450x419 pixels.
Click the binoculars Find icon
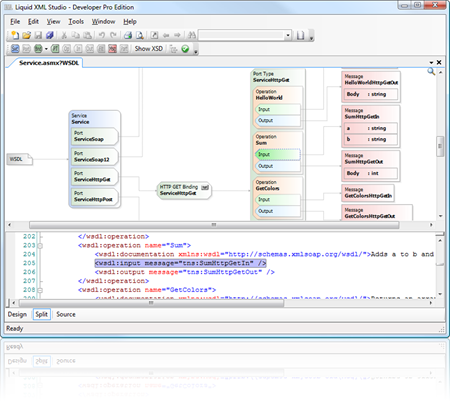pyautogui.click(x=191, y=35)
